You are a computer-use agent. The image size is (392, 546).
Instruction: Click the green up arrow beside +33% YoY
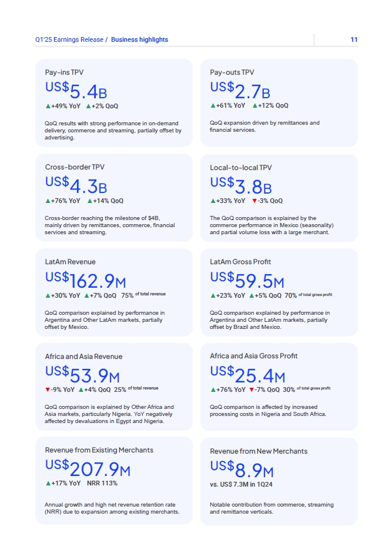(213, 201)
